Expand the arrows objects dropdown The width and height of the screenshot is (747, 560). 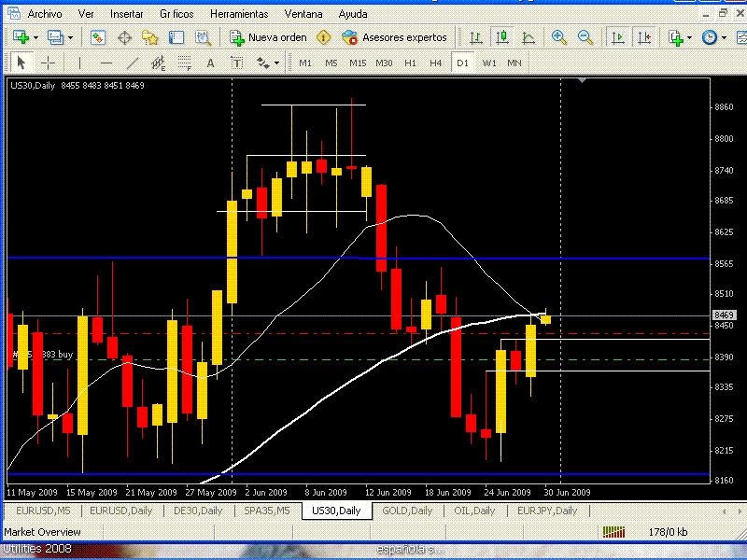(x=275, y=63)
